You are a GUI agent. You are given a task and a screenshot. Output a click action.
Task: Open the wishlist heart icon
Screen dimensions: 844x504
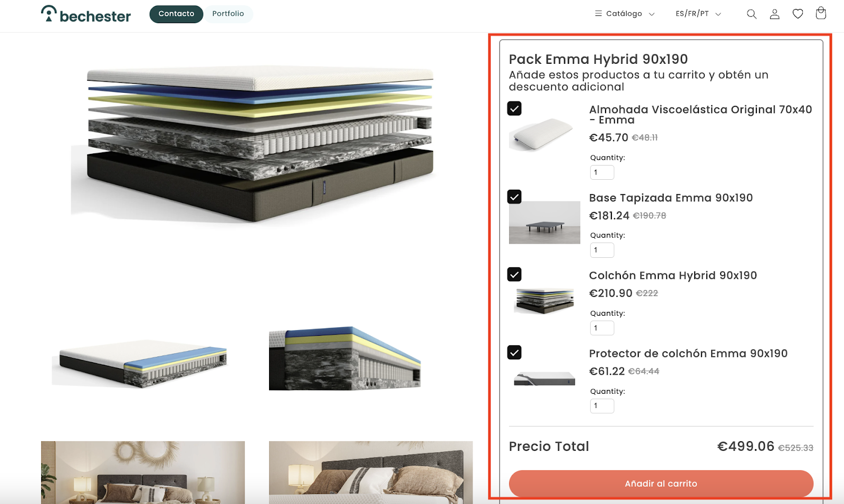[798, 14]
